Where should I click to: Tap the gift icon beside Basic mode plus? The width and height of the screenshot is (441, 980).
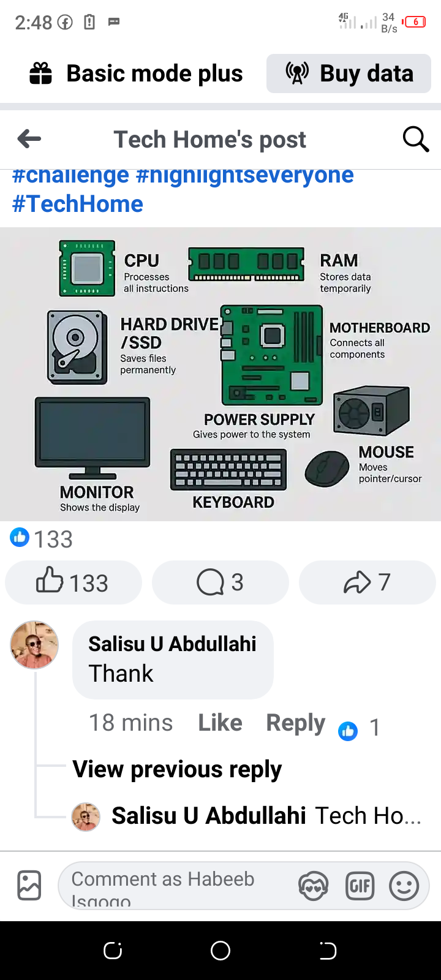pos(41,73)
